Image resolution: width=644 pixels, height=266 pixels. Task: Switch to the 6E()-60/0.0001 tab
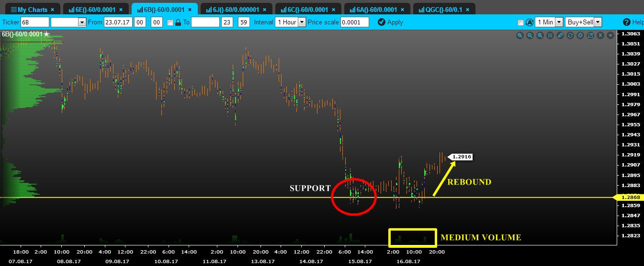tap(95, 9)
